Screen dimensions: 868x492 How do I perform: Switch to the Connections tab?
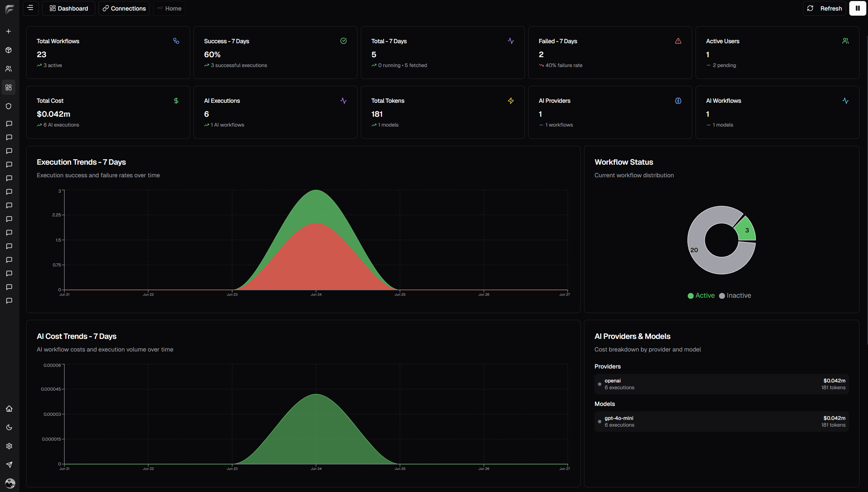pyautogui.click(x=124, y=8)
